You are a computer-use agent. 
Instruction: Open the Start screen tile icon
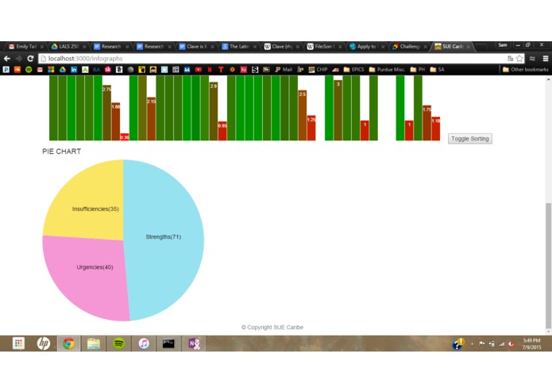point(18,344)
